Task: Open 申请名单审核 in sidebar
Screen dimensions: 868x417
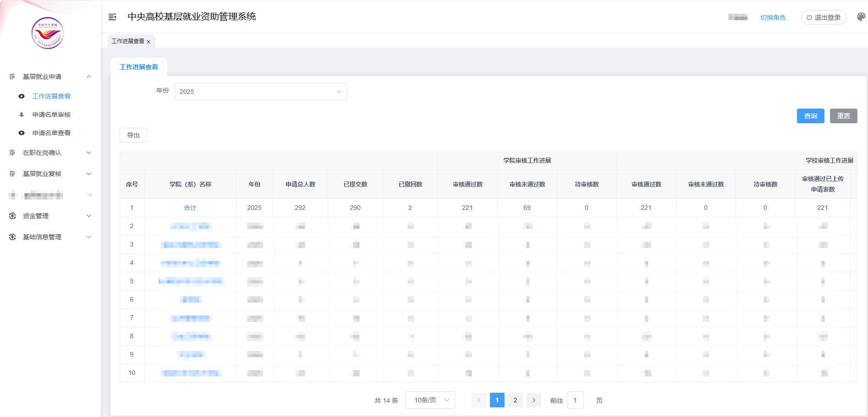Action: point(51,115)
